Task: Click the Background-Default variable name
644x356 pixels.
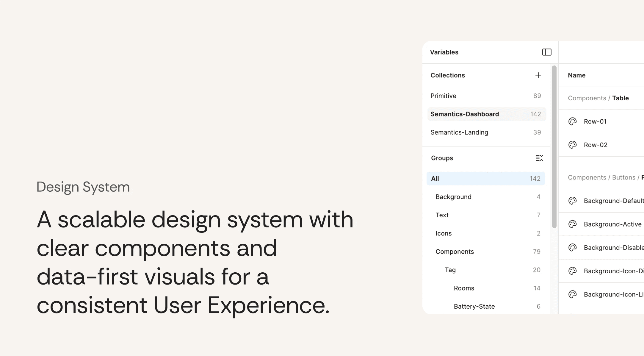Action: [x=614, y=201]
